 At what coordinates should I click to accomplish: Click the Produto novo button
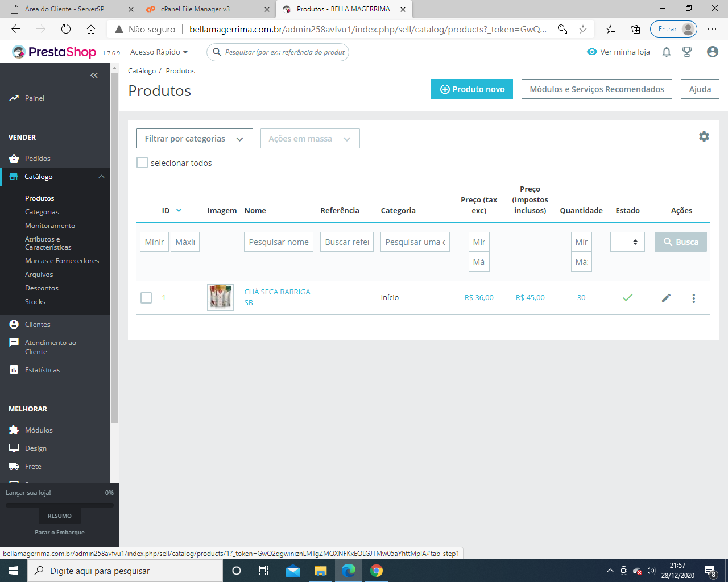(x=472, y=89)
